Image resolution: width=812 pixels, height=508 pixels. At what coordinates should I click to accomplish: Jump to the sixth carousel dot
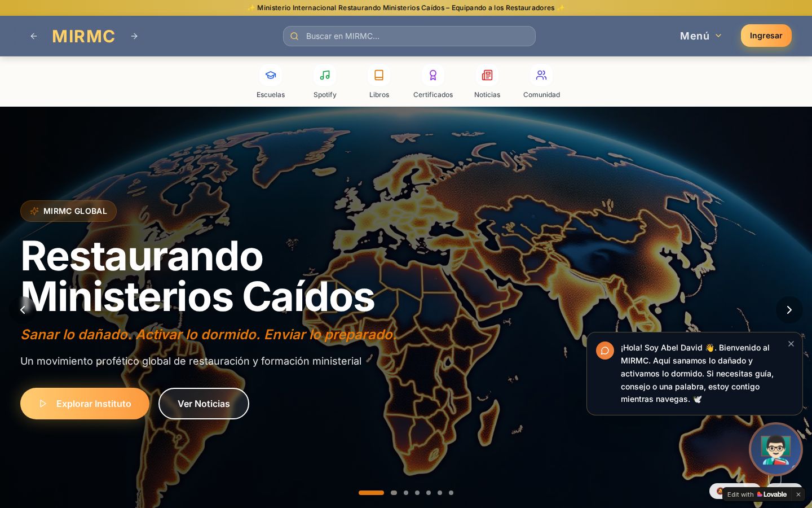[440, 493]
